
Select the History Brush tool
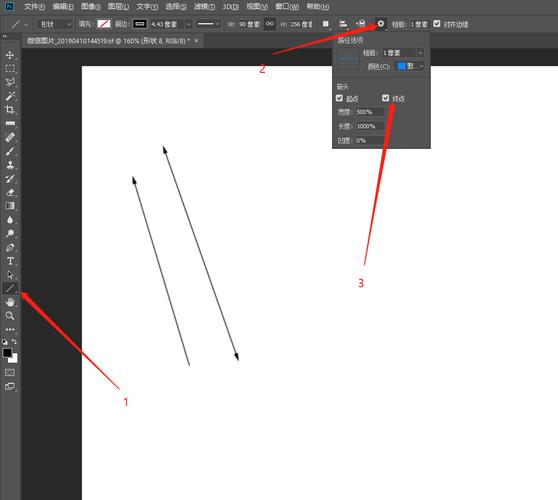point(10,179)
